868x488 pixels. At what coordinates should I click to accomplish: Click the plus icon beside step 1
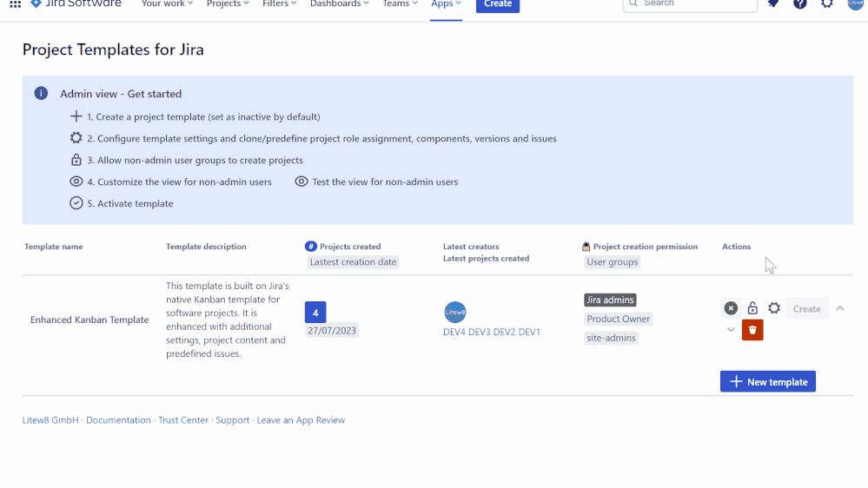click(76, 116)
